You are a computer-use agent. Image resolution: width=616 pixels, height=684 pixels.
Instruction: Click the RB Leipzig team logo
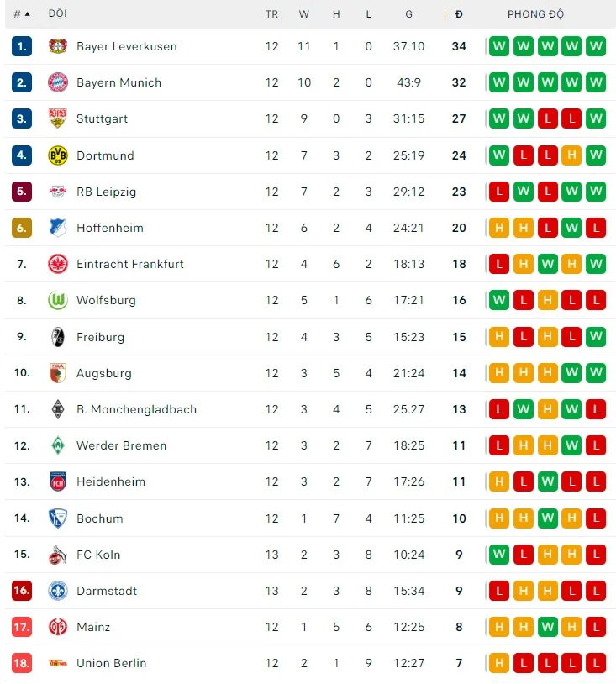57,192
